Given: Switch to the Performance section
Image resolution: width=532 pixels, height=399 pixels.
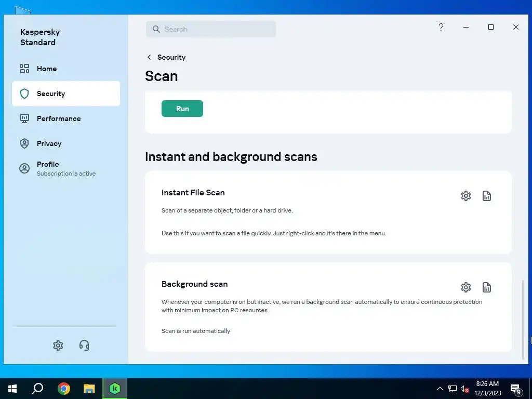Looking at the screenshot, I should 66,118.
